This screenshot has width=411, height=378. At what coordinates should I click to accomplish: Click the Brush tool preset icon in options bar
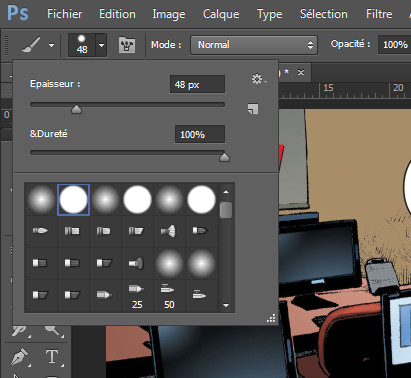(31, 45)
